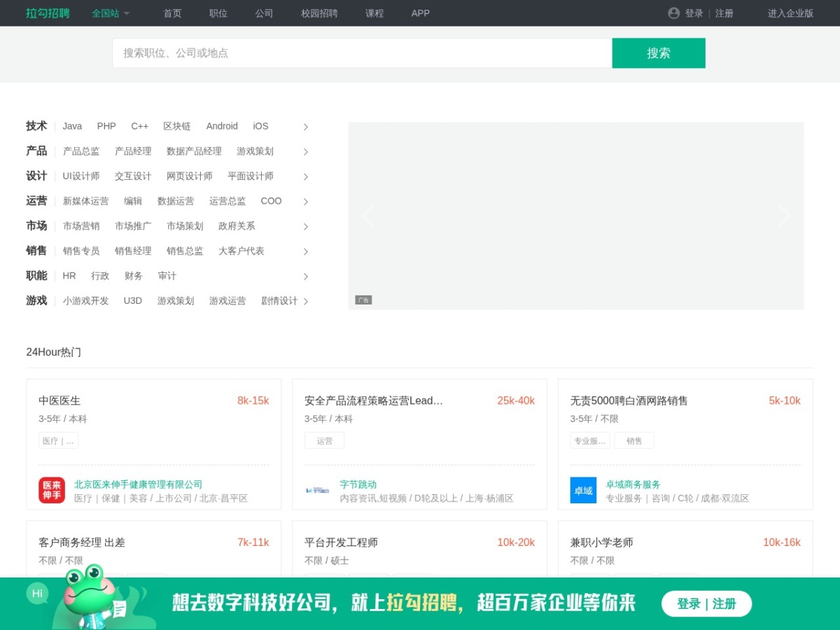The image size is (840, 630).
Task: Show previous banner with left carousel arrow
Action: tap(368, 216)
